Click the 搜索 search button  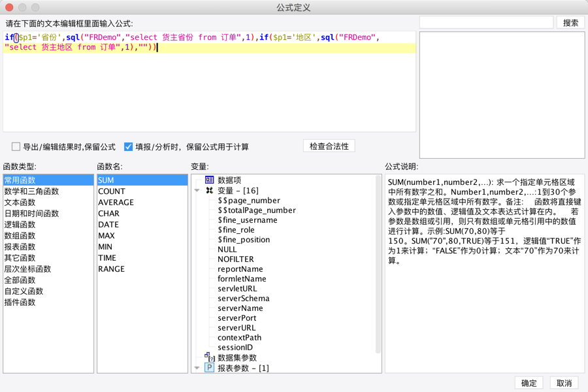click(570, 23)
